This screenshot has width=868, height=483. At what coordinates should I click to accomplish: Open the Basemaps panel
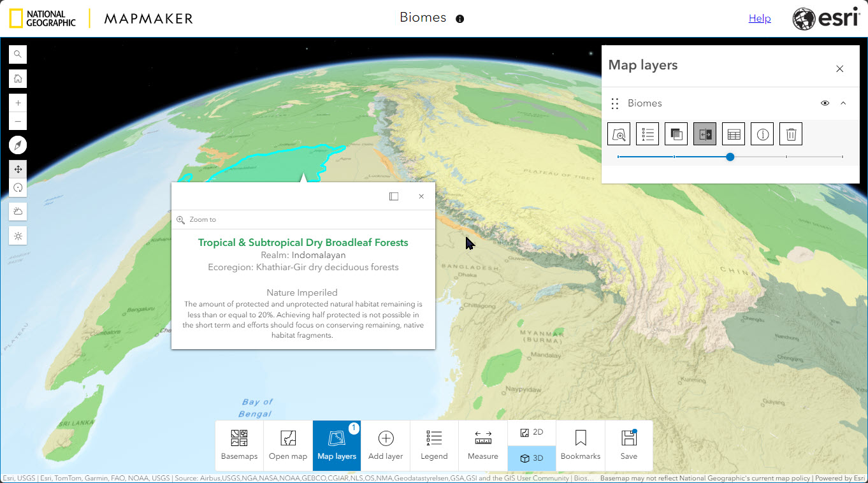pos(240,444)
